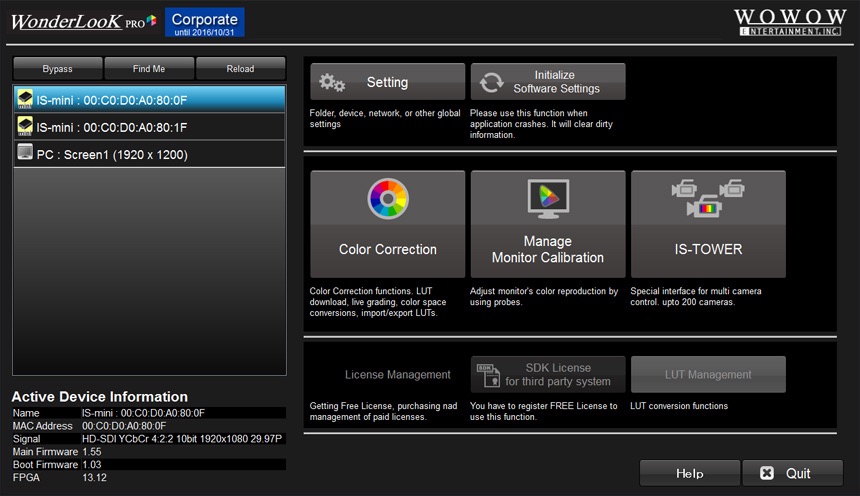
Task: Open LUT Management
Action: click(x=708, y=375)
